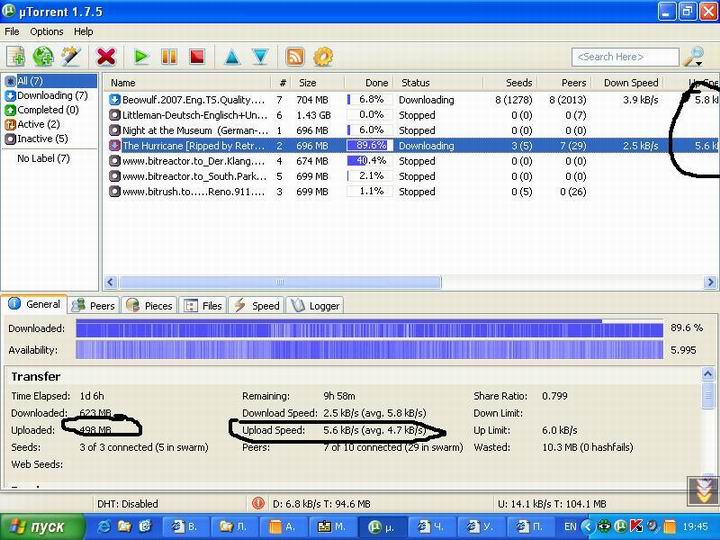Click the red Stop torrent icon
The image size is (720, 540).
click(x=197, y=57)
